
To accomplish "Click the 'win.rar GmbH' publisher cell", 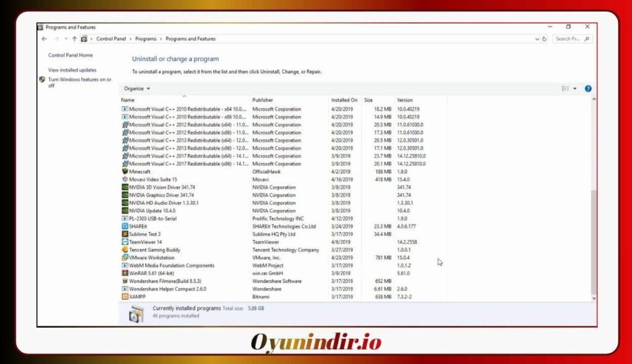I will click(268, 273).
